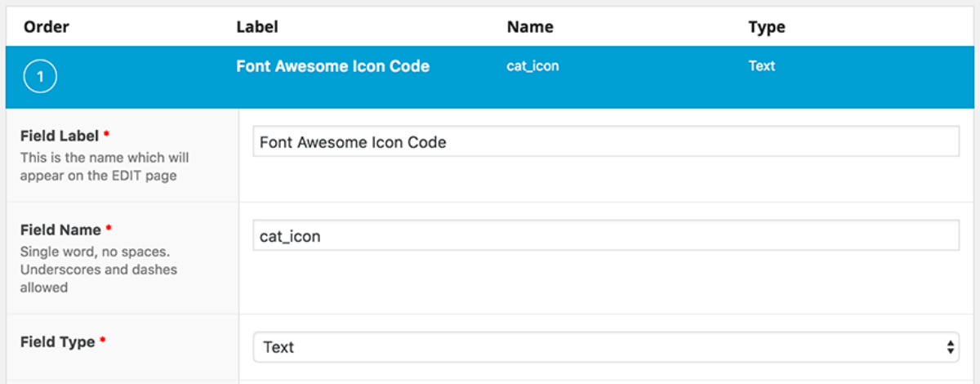980x384 pixels.
Task: Click the Order column header
Action: [47, 27]
